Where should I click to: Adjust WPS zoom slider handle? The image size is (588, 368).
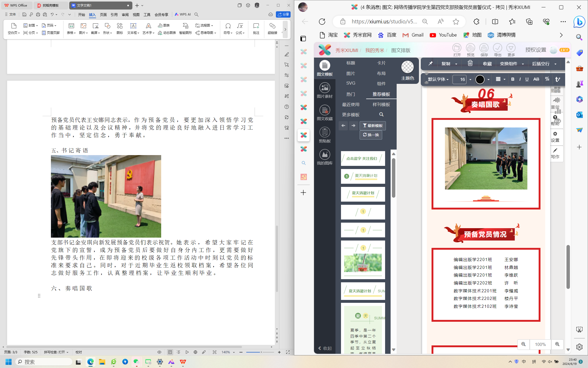[x=261, y=352]
